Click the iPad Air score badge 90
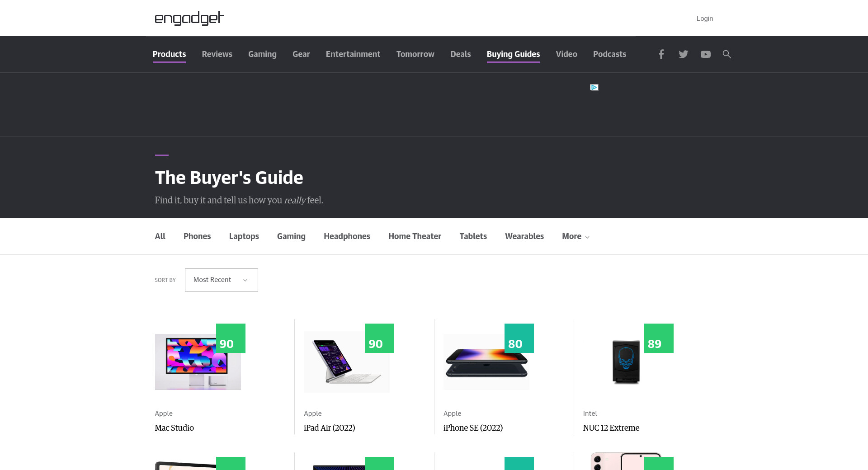The height and width of the screenshot is (470, 868). tap(379, 338)
